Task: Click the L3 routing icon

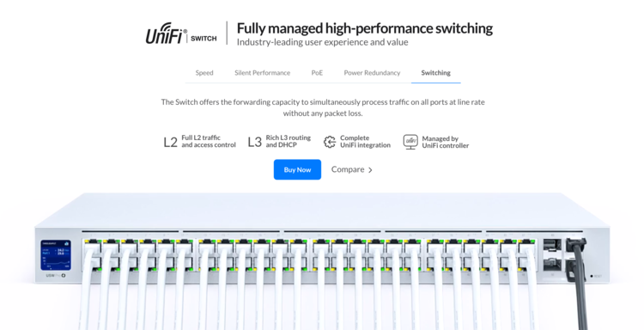Action: [255, 142]
